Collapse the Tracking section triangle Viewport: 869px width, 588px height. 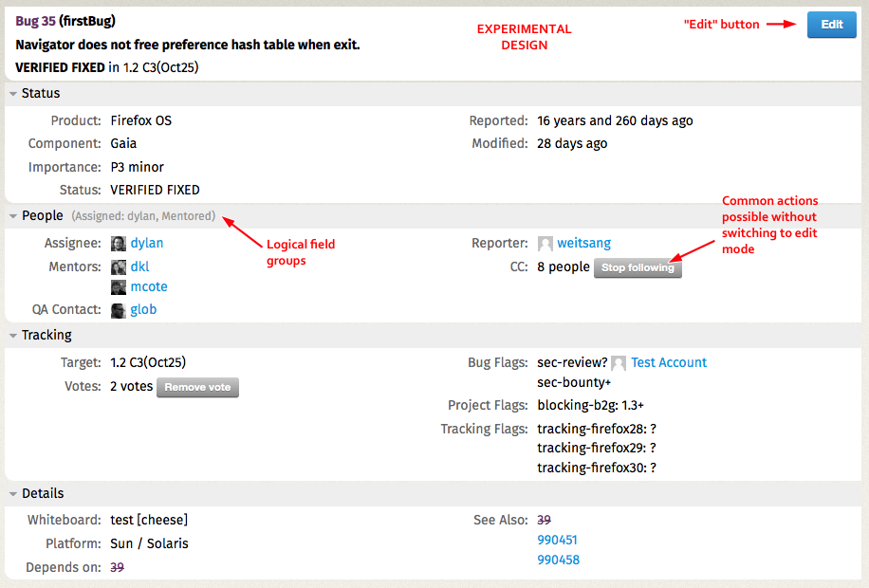pos(13,336)
